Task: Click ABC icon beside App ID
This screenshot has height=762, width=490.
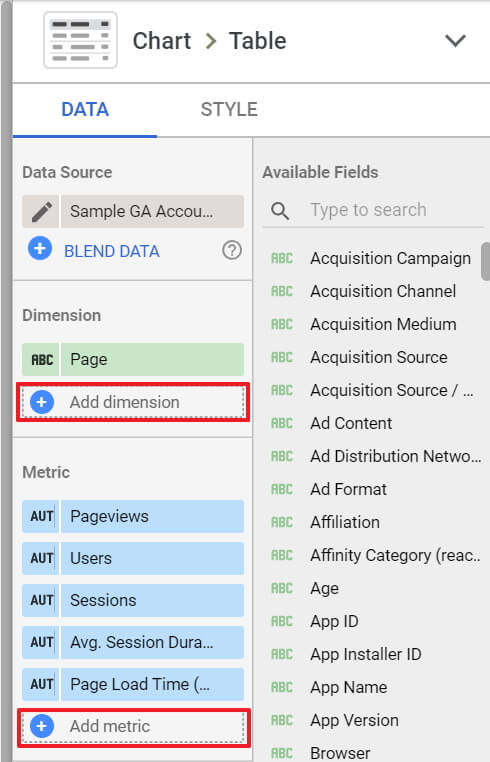Action: pyautogui.click(x=282, y=622)
